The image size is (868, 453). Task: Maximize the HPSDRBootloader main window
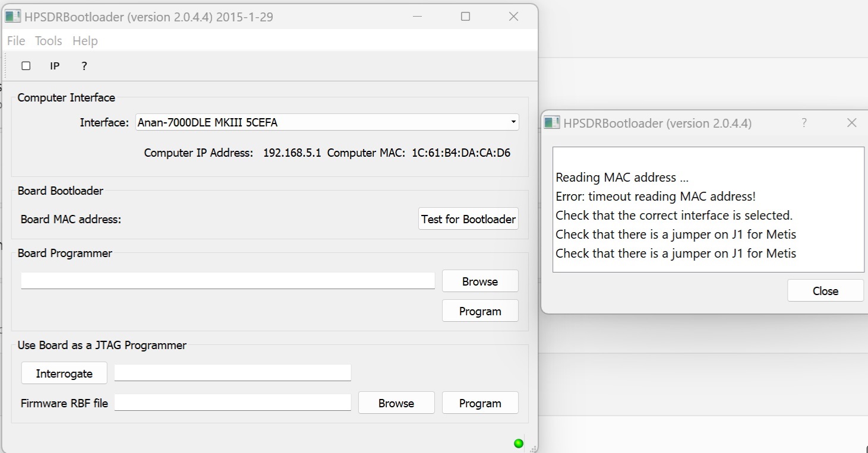click(x=465, y=17)
